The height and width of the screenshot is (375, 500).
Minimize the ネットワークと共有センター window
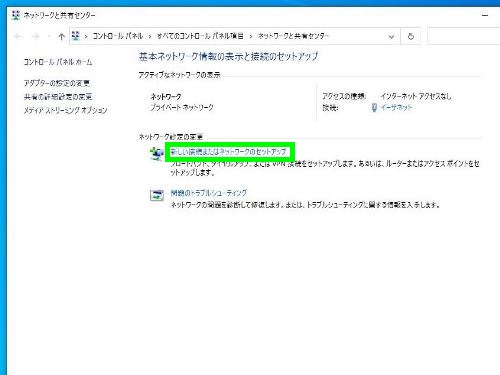click(x=485, y=15)
